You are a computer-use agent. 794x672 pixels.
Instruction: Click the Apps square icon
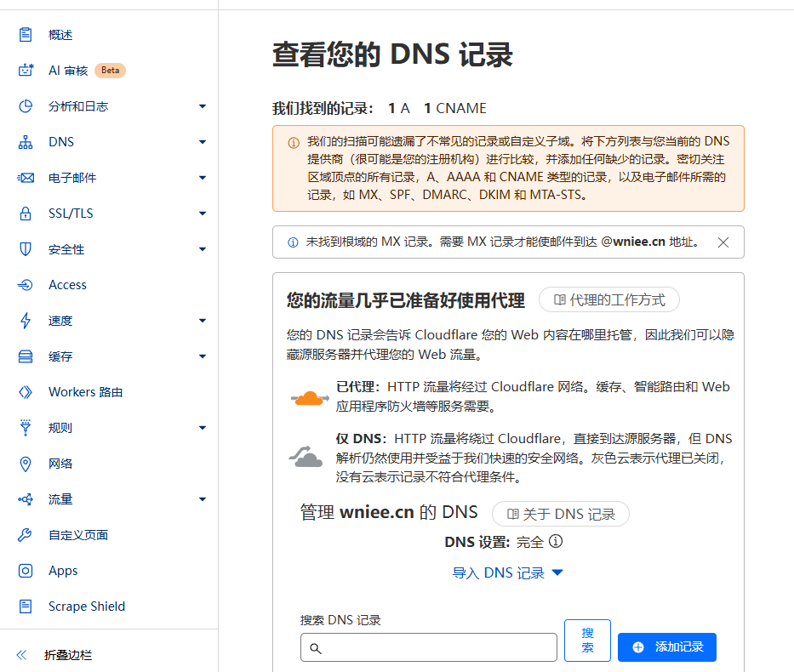[x=26, y=571]
